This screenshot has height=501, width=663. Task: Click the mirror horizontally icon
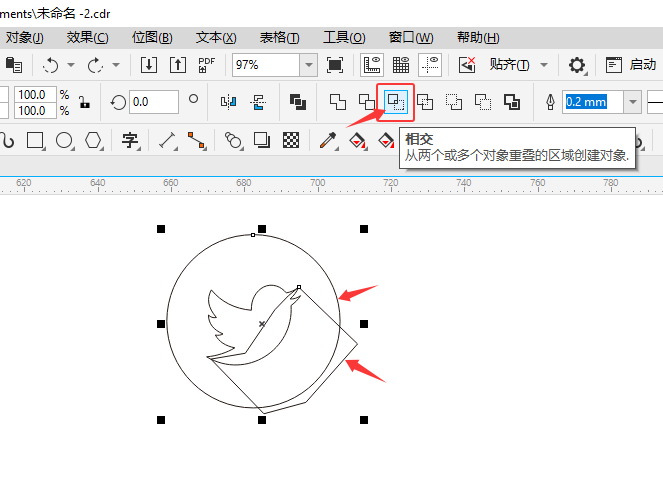coord(229,102)
